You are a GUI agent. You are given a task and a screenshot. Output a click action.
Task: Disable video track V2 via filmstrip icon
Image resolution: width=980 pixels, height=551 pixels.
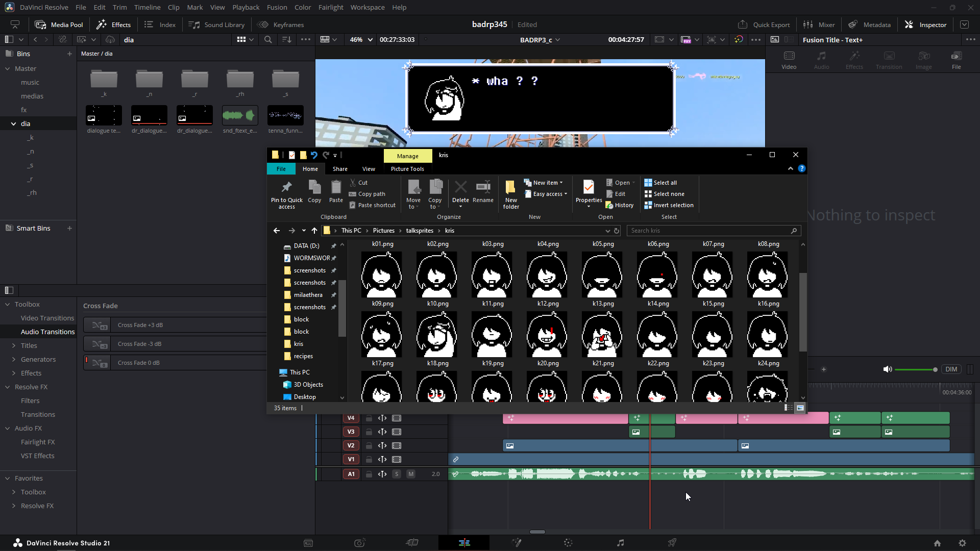point(397,446)
